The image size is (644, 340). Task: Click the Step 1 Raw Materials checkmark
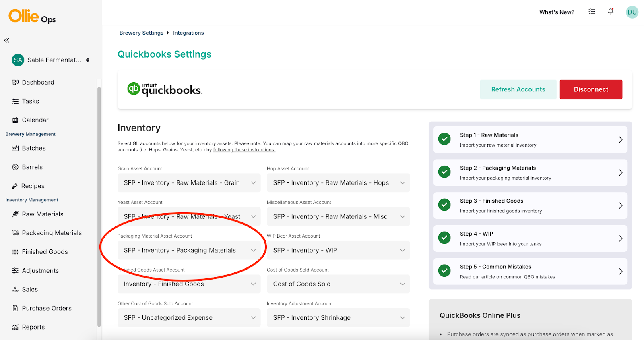444,139
